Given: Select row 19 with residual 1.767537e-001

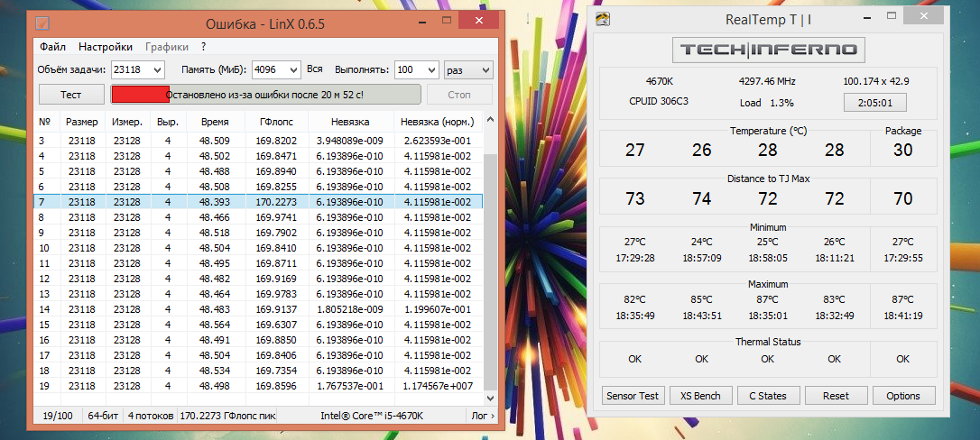Looking at the screenshot, I should (259, 386).
